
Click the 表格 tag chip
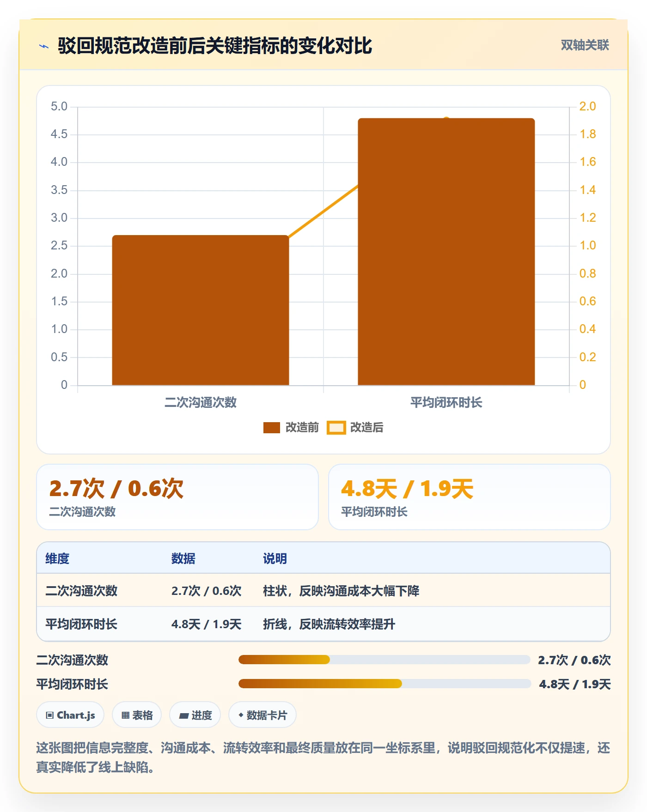click(137, 715)
